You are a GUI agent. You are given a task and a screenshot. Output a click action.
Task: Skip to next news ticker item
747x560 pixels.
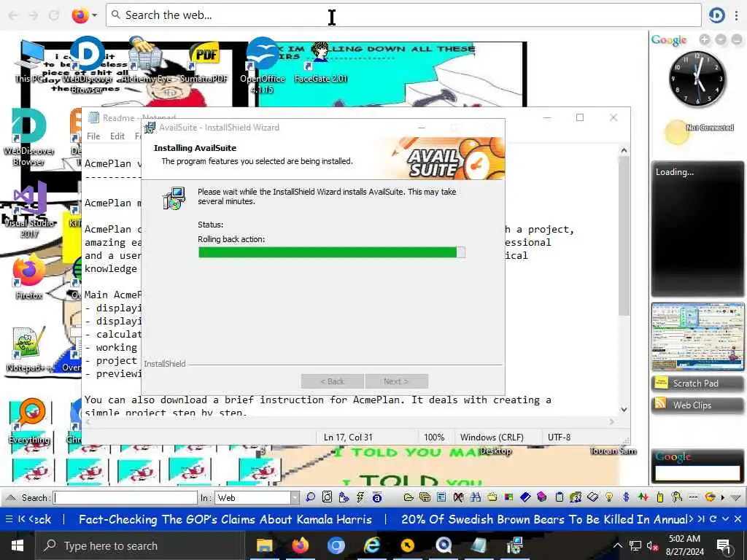[x=701, y=519]
